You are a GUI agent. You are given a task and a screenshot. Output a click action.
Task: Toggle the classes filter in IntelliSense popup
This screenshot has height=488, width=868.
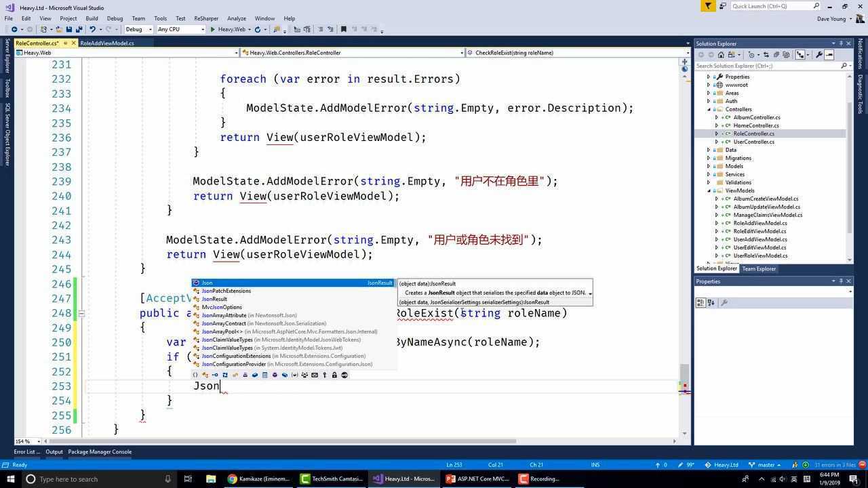[x=205, y=375]
